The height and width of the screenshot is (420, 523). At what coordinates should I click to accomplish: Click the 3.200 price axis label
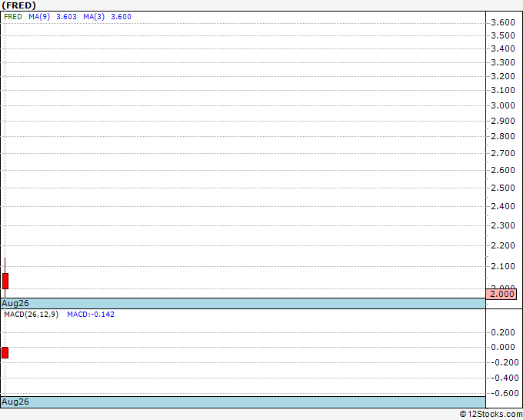tap(503, 76)
